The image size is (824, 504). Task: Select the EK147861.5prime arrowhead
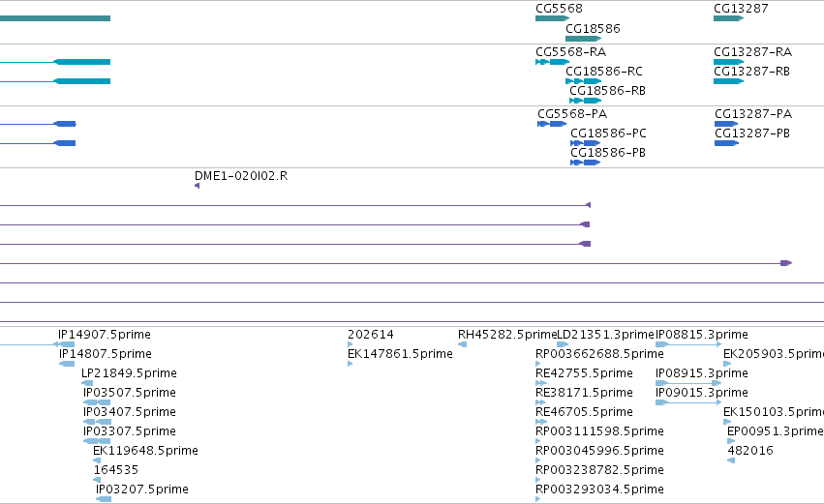350,364
